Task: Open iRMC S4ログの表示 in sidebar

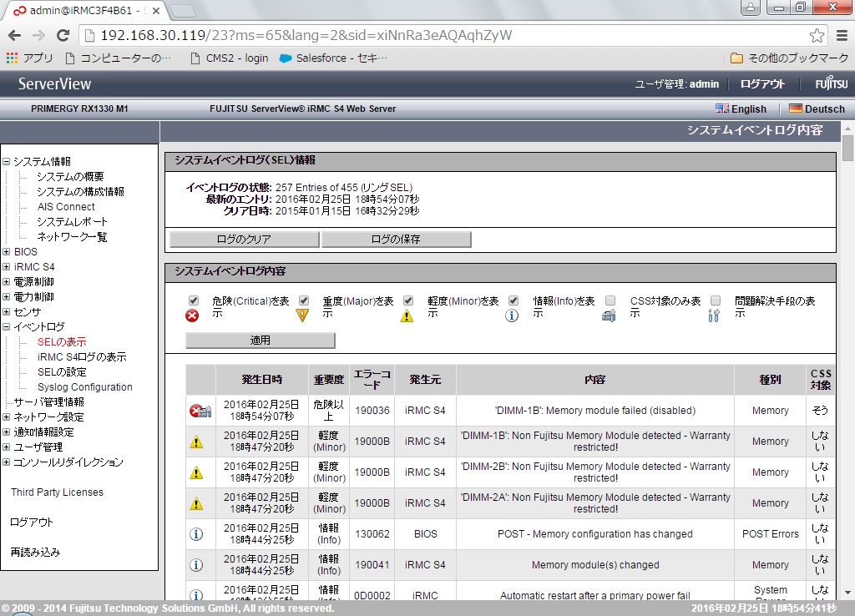Action: pyautogui.click(x=82, y=357)
